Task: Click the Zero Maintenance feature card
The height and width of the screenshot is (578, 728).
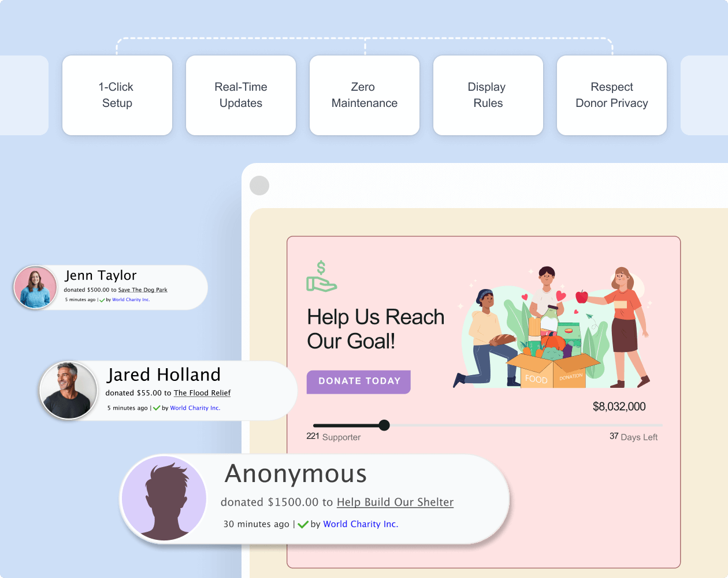Action: click(364, 95)
